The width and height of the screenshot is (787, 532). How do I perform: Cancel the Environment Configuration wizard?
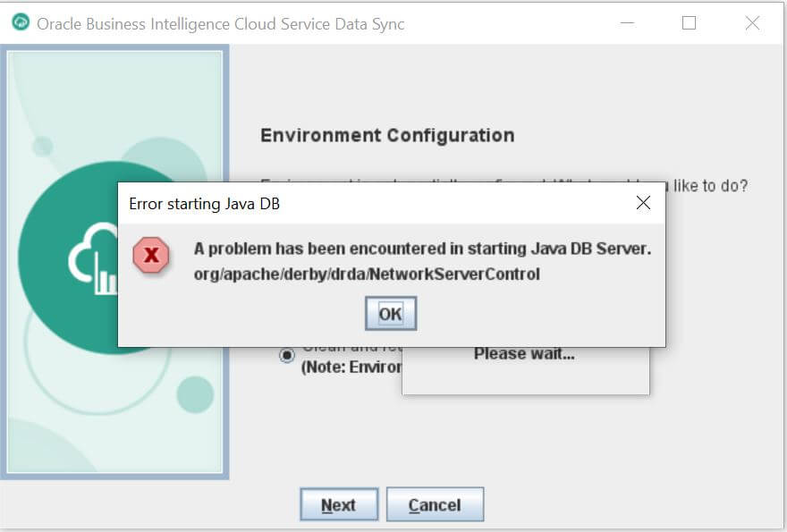[435, 504]
